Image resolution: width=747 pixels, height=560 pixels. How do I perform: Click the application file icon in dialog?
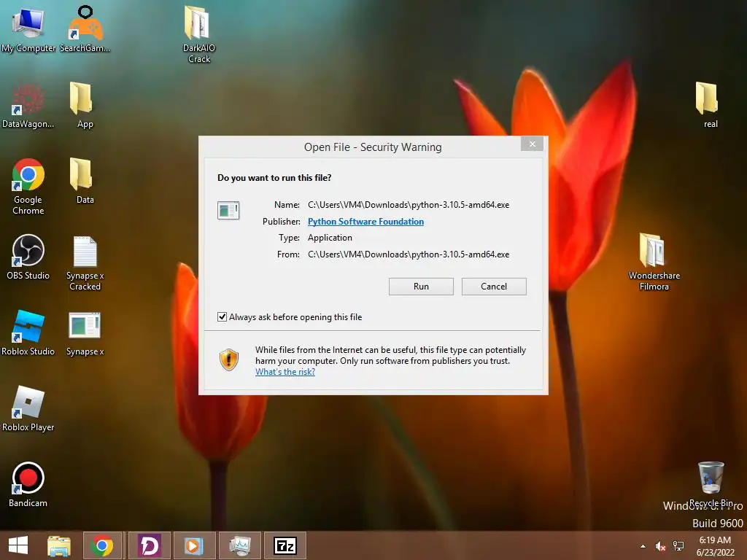[x=228, y=210]
